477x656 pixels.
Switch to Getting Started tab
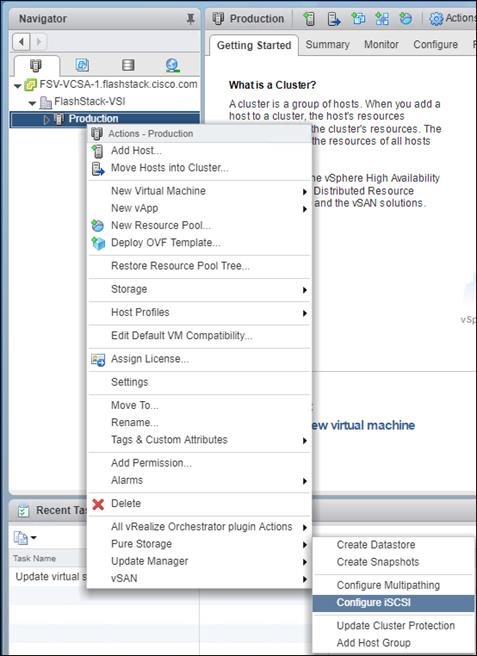[254, 45]
